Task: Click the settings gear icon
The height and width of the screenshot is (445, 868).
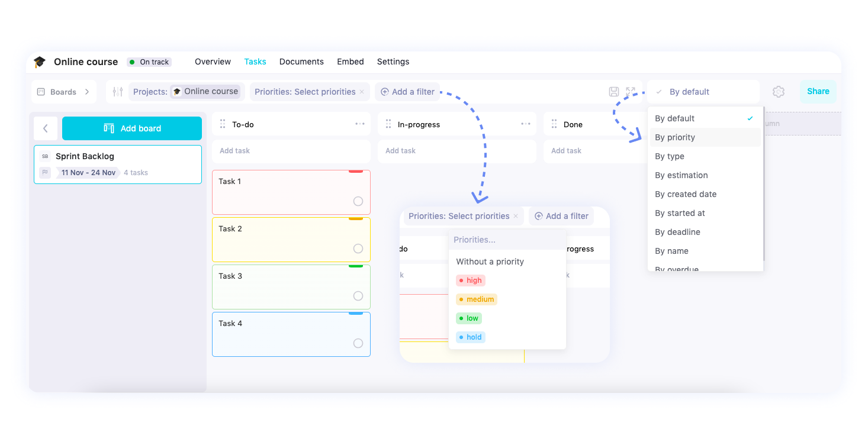Action: (779, 91)
